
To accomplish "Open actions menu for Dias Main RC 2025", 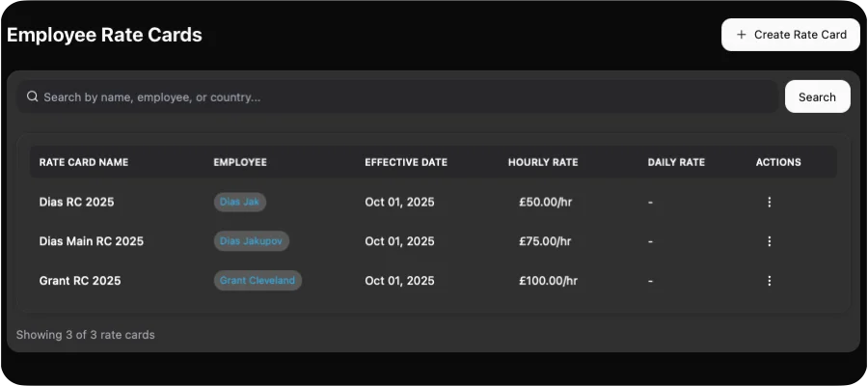I will pyautogui.click(x=769, y=241).
